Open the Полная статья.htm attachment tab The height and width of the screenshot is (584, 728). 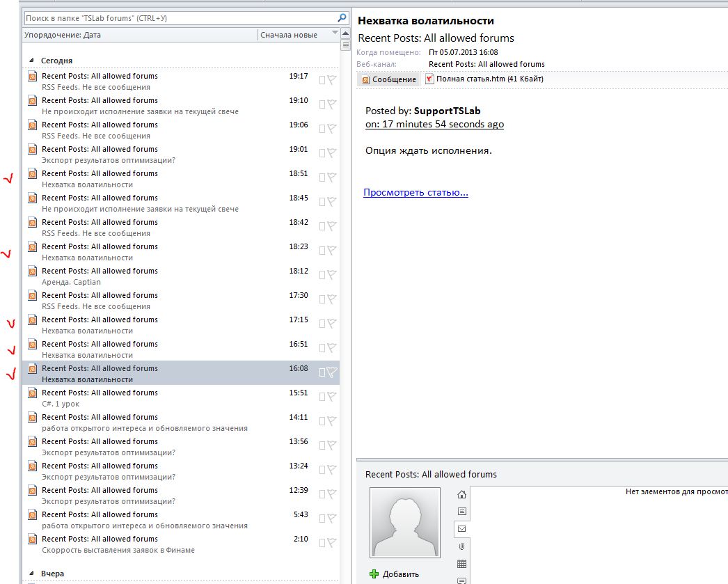[484, 79]
